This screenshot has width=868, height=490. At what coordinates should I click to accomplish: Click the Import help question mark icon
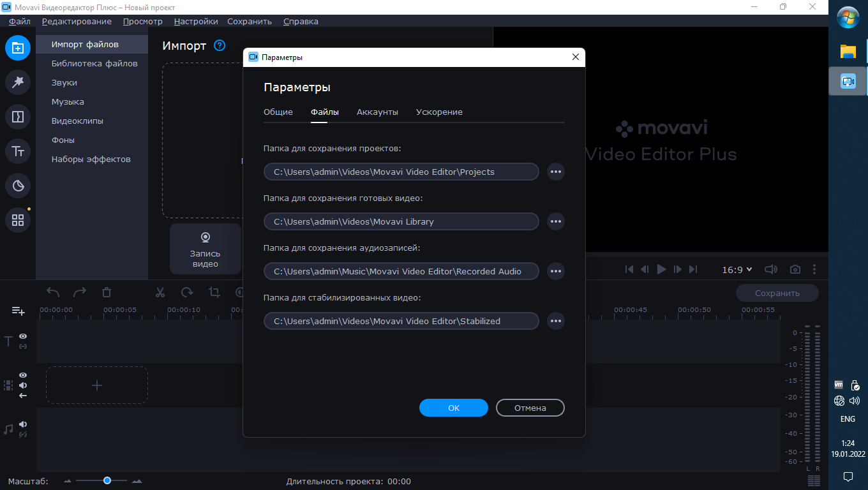[220, 45]
